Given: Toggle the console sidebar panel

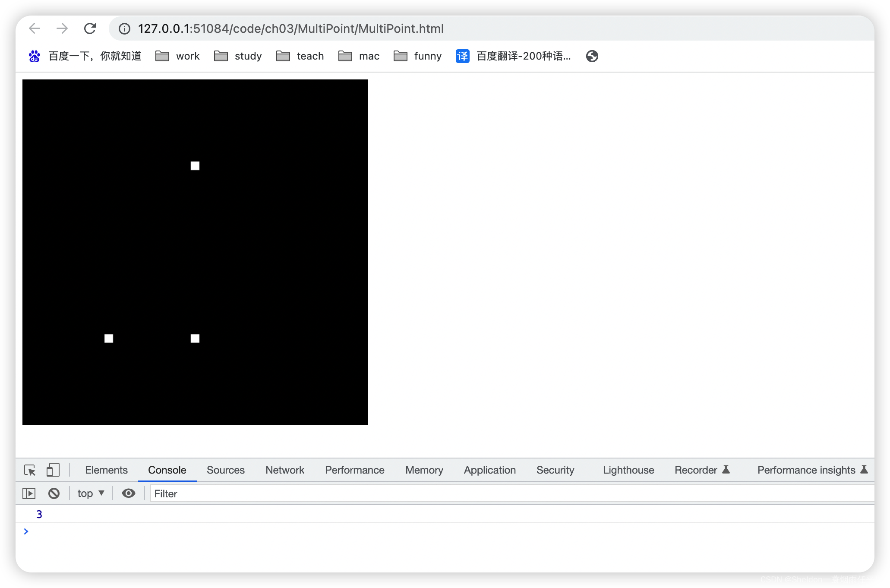Looking at the screenshot, I should point(29,493).
